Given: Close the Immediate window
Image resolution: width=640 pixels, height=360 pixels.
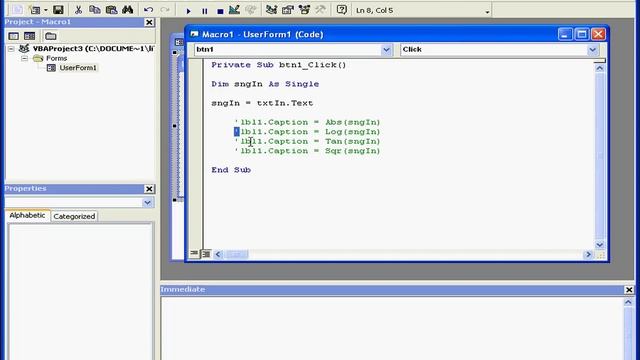Looking at the screenshot, I should [x=629, y=290].
